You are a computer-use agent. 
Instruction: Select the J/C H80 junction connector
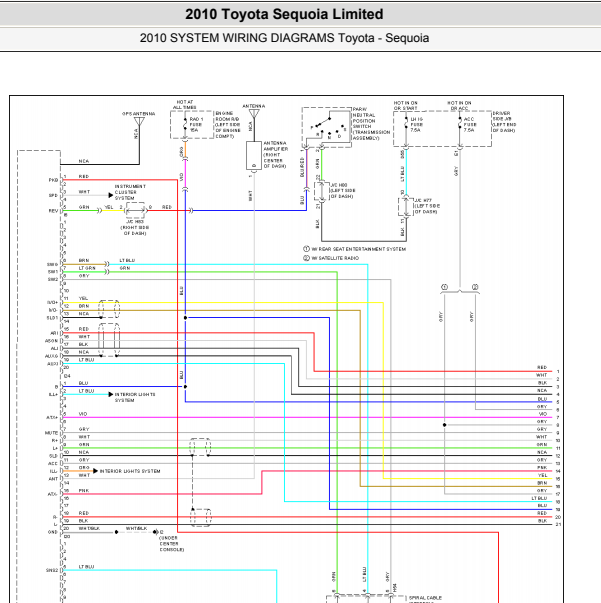pyautogui.click(x=322, y=191)
